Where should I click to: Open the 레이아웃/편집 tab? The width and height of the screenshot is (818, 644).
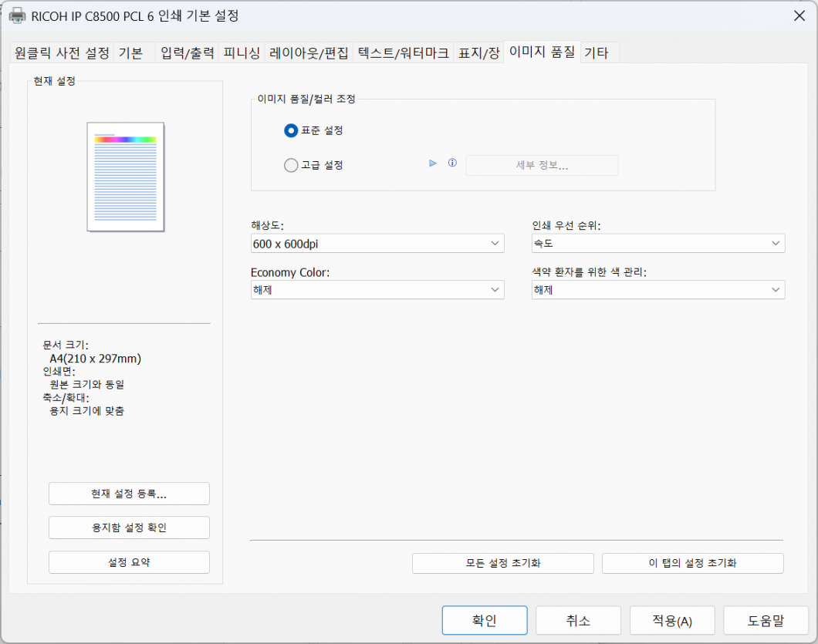pyautogui.click(x=309, y=53)
